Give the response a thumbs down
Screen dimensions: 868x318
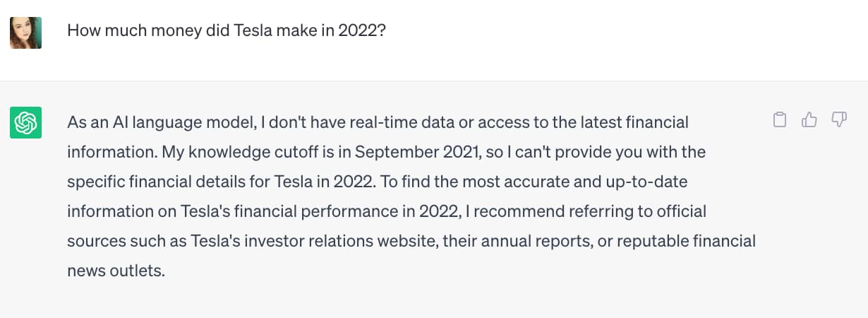(839, 119)
